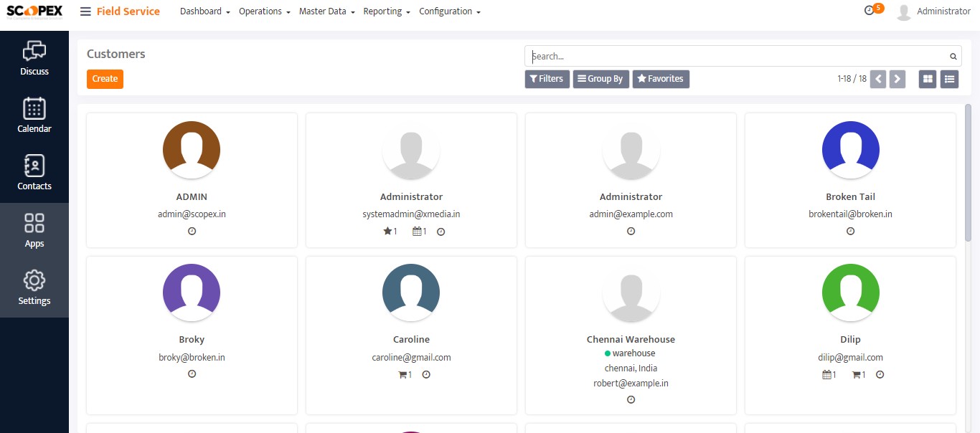Image resolution: width=980 pixels, height=433 pixels.
Task: Expand the Filters dropdown
Action: (x=547, y=79)
